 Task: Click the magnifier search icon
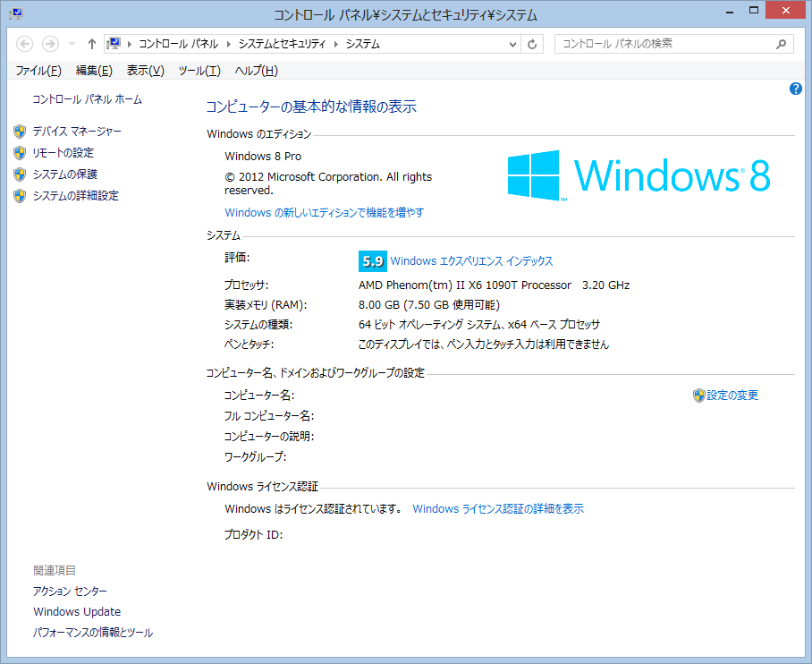tap(781, 44)
